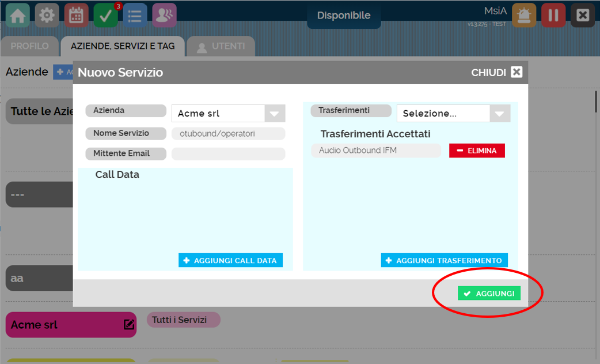Click the Azienda label
Image resolution: width=600 pixels, height=364 pixels.
point(126,111)
